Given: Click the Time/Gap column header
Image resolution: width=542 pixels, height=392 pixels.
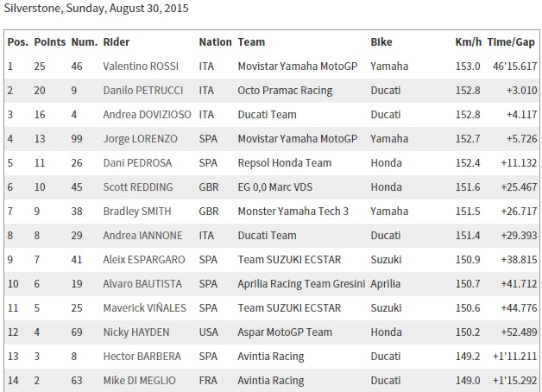Looking at the screenshot, I should (512, 41).
